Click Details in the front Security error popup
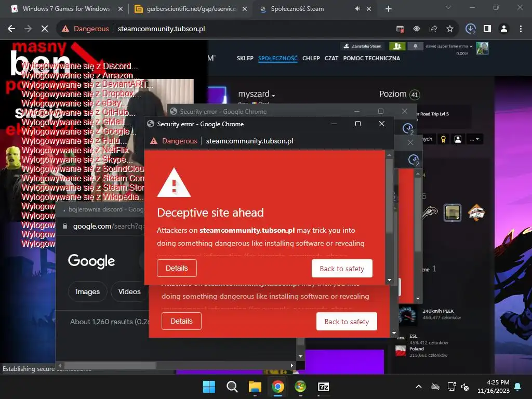 (x=177, y=268)
